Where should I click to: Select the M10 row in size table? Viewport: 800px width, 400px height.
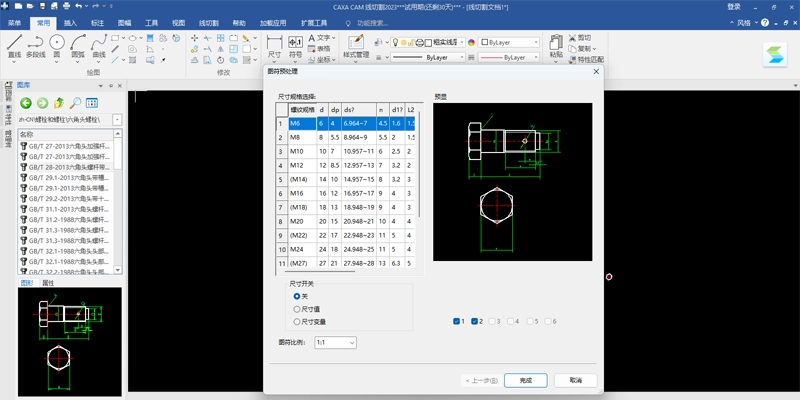tap(345, 152)
